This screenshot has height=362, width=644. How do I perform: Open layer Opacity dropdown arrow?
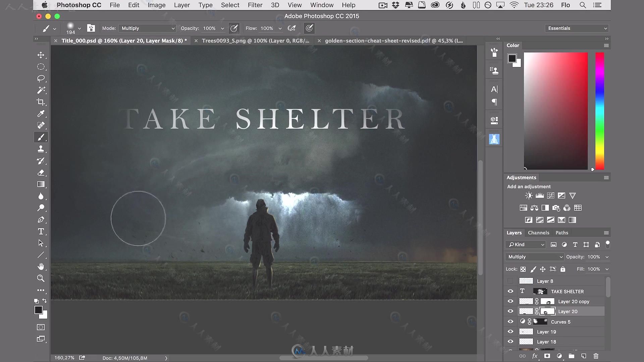click(607, 257)
